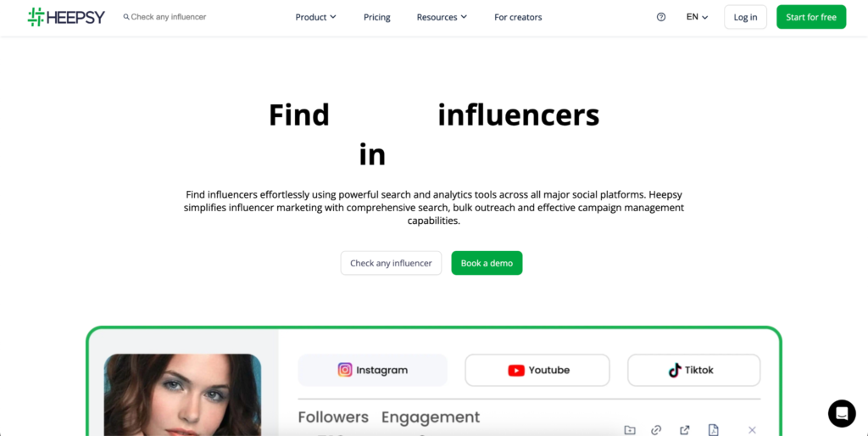The image size is (868, 436).
Task: Go to For creators page
Action: [518, 17]
